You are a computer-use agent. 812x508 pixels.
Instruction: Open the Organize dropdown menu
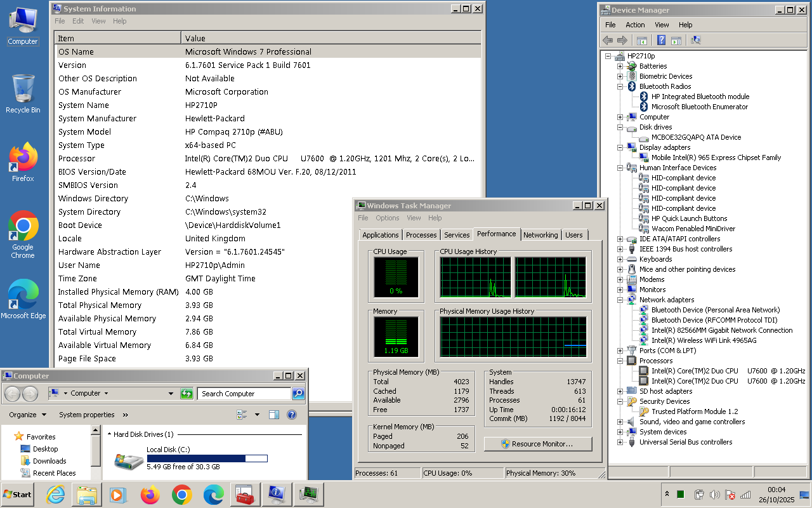[27, 415]
